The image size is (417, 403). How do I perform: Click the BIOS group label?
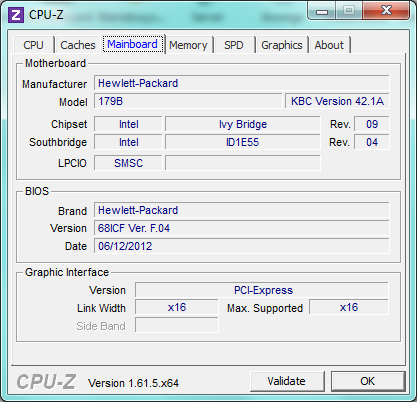tap(37, 191)
